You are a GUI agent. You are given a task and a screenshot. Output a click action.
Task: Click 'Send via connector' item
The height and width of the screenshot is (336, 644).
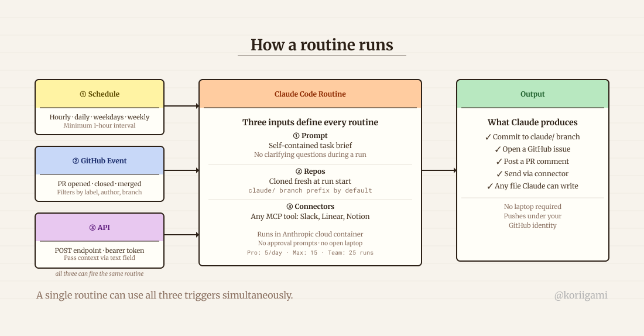tap(533, 174)
